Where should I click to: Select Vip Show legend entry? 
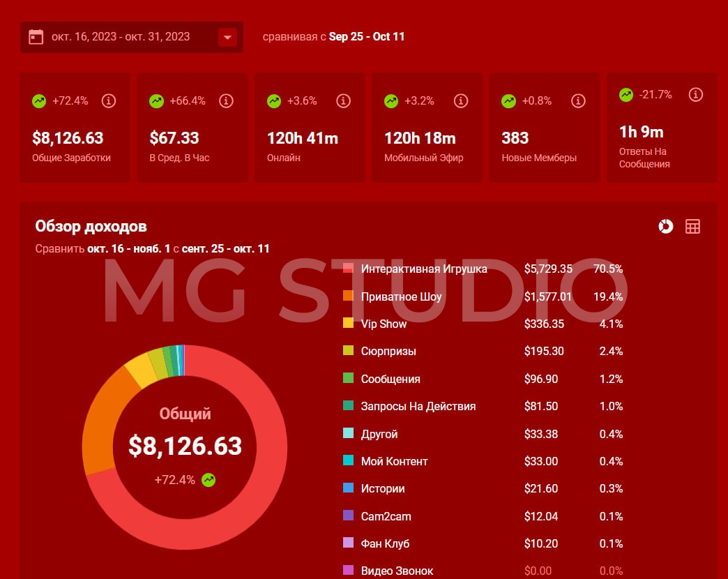coord(384,324)
